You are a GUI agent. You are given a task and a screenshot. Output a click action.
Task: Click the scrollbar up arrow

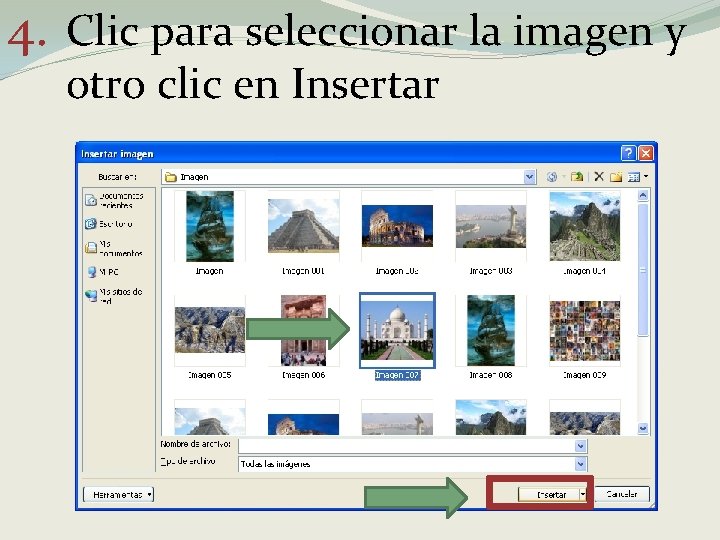click(643, 196)
